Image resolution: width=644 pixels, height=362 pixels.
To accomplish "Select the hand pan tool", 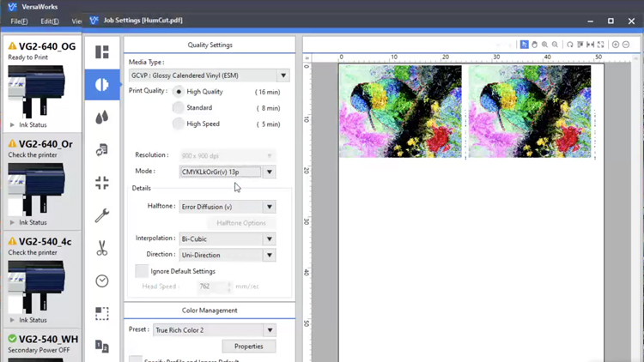I will [x=534, y=45].
